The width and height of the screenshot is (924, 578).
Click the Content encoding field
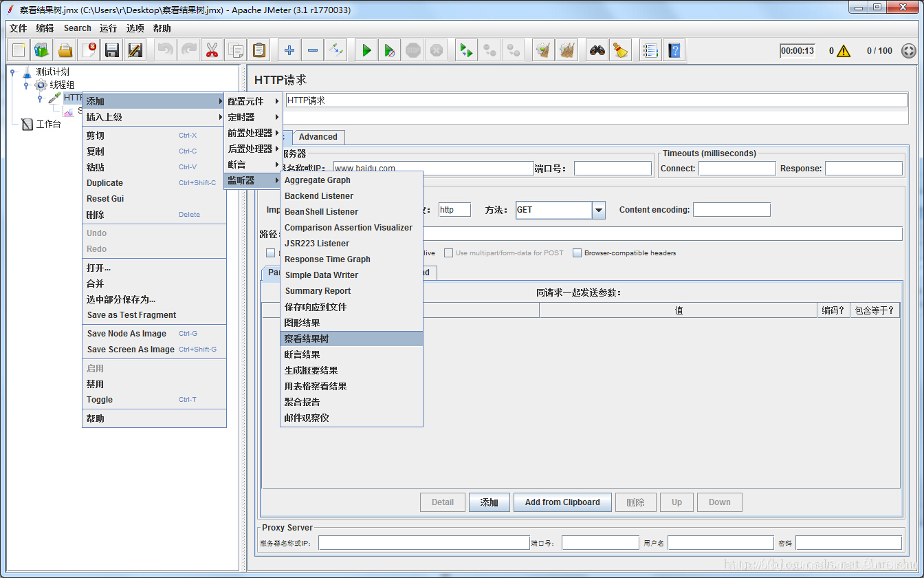(x=731, y=210)
